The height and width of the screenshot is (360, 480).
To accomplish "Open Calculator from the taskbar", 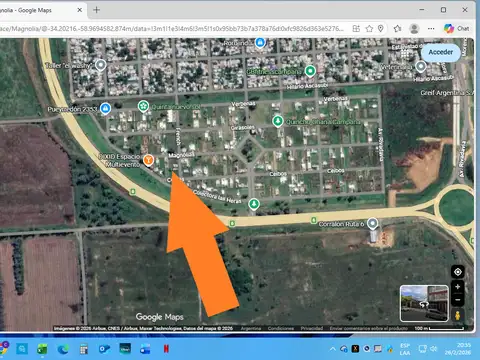I will [84, 349].
